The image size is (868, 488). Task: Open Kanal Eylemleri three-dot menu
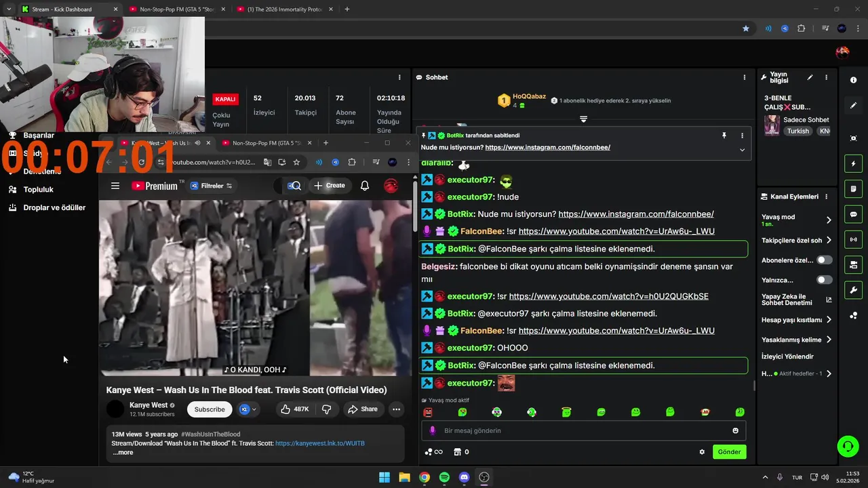826,197
